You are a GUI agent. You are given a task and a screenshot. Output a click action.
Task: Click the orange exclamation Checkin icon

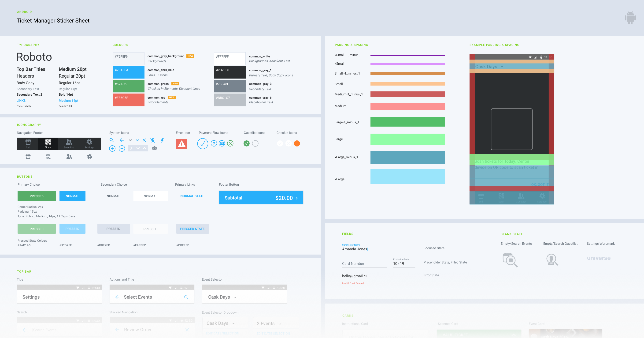[297, 143]
